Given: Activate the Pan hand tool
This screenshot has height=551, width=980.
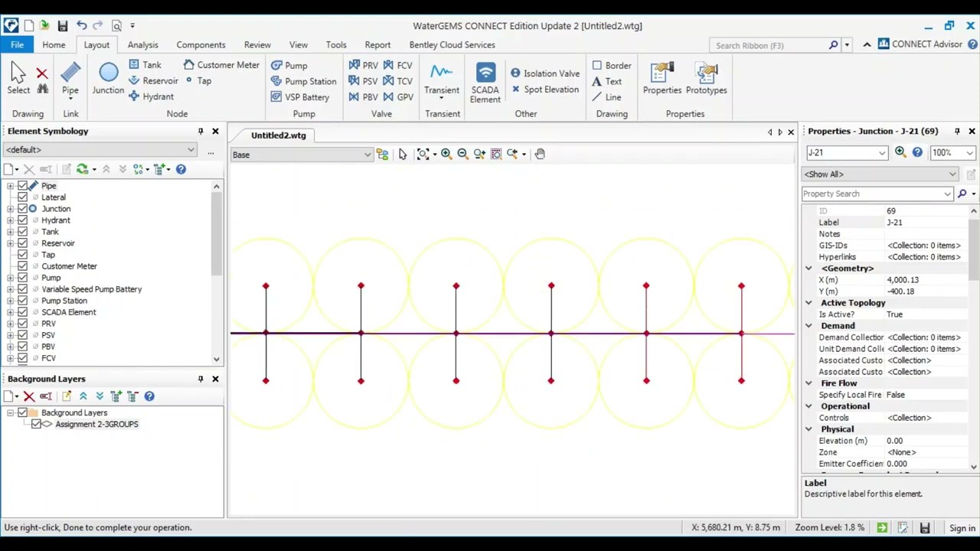Looking at the screenshot, I should point(540,154).
